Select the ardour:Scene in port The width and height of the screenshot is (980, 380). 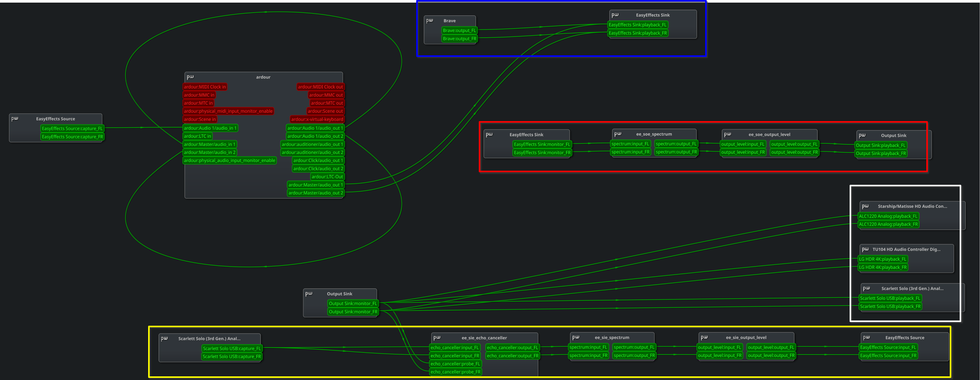pyautogui.click(x=200, y=119)
